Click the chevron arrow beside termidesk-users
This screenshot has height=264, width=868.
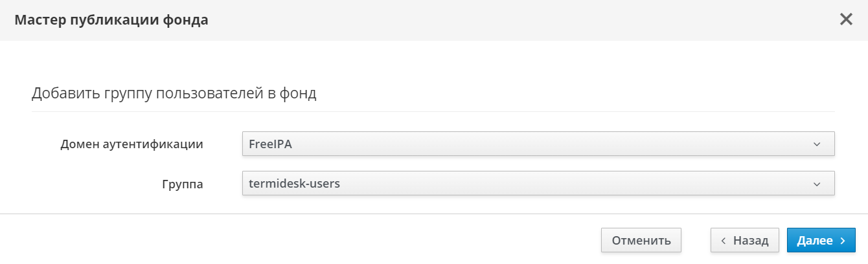(x=816, y=184)
